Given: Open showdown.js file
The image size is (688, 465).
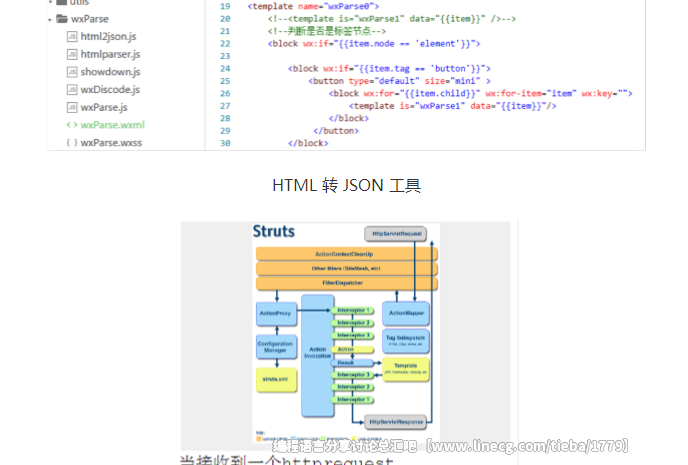Looking at the screenshot, I should click(111, 72).
